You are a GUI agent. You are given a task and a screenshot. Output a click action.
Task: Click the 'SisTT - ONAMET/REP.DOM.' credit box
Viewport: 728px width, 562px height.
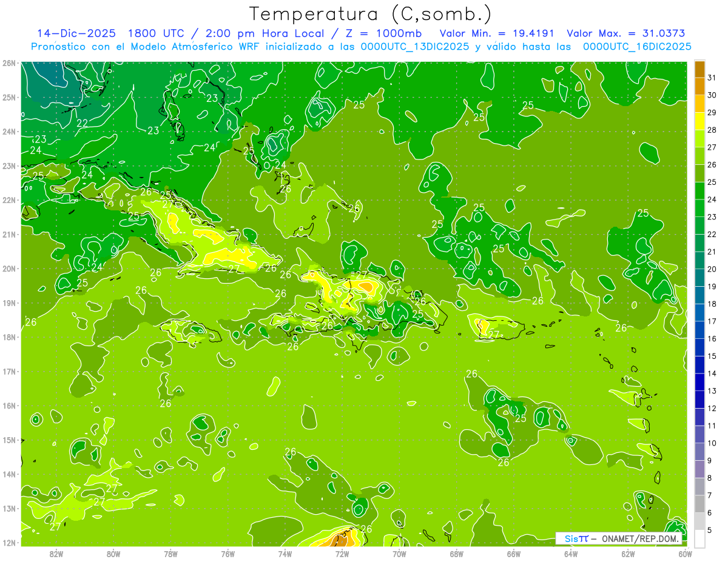[x=619, y=538]
